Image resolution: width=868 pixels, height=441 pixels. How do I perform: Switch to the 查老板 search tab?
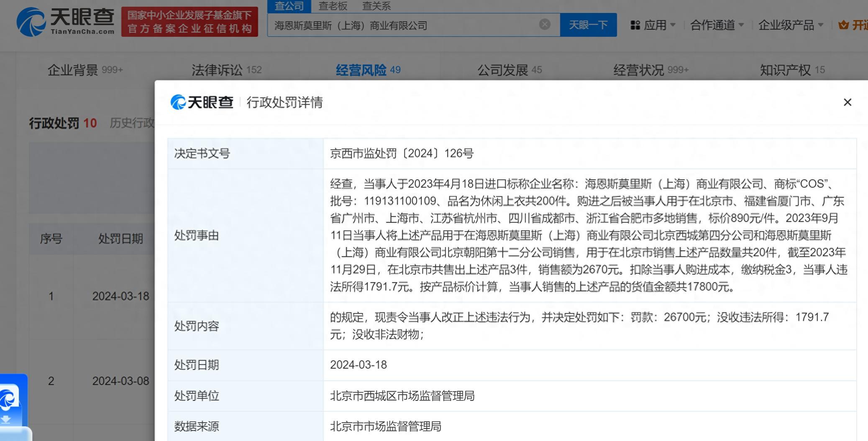[x=333, y=6]
